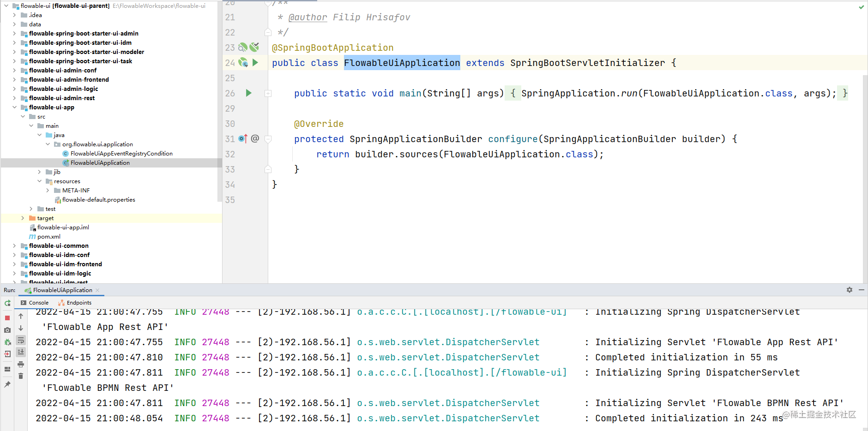
Task: Print console output with printer icon
Action: tap(21, 364)
